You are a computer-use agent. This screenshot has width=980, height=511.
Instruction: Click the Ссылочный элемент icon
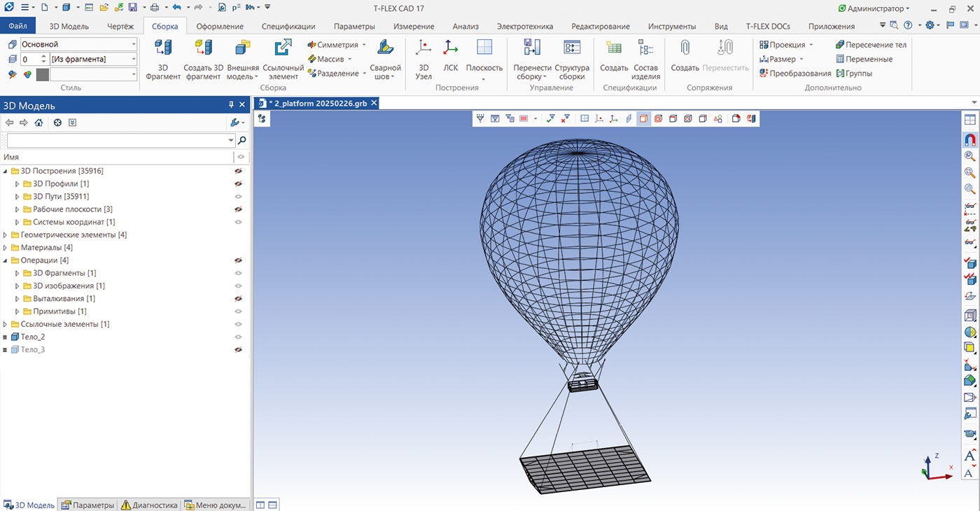(x=283, y=48)
